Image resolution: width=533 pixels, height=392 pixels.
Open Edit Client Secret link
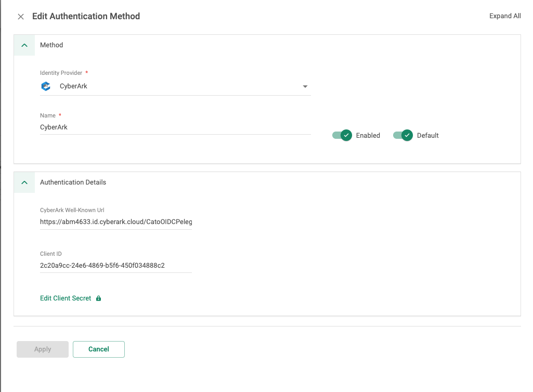click(66, 298)
